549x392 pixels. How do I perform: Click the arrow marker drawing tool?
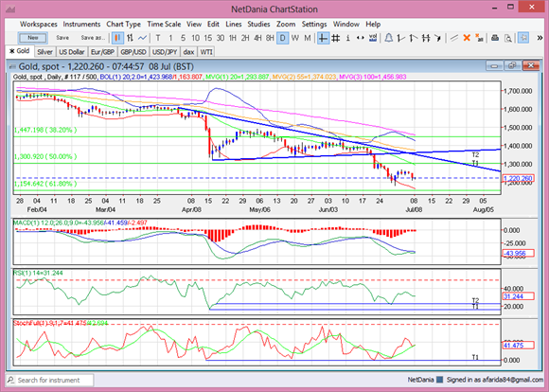pyautogui.click(x=437, y=38)
